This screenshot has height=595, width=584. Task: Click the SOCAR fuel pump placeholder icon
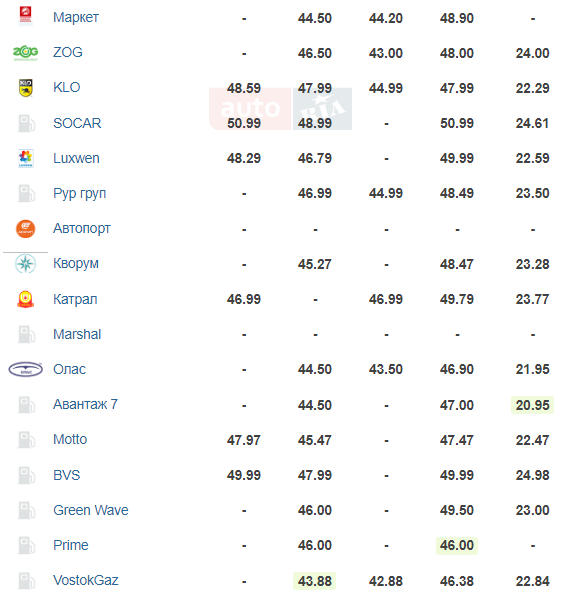coord(26,123)
